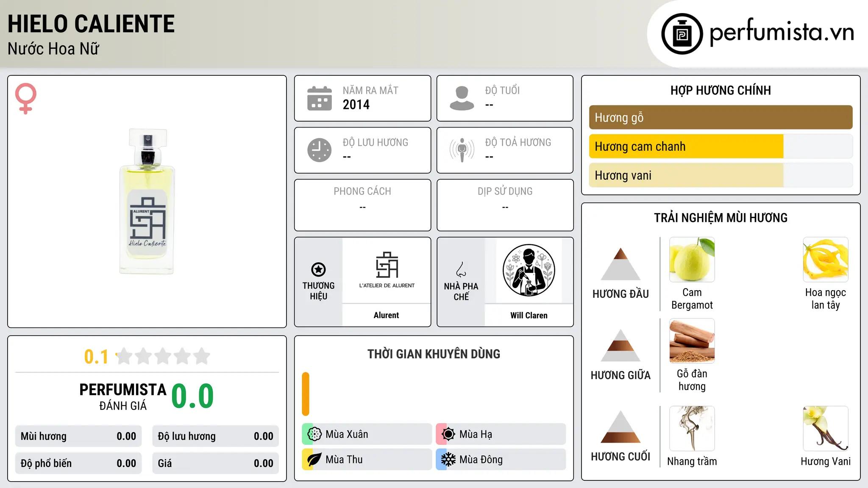
Task: Click the Hoa ngọc lan tây label
Action: click(826, 299)
